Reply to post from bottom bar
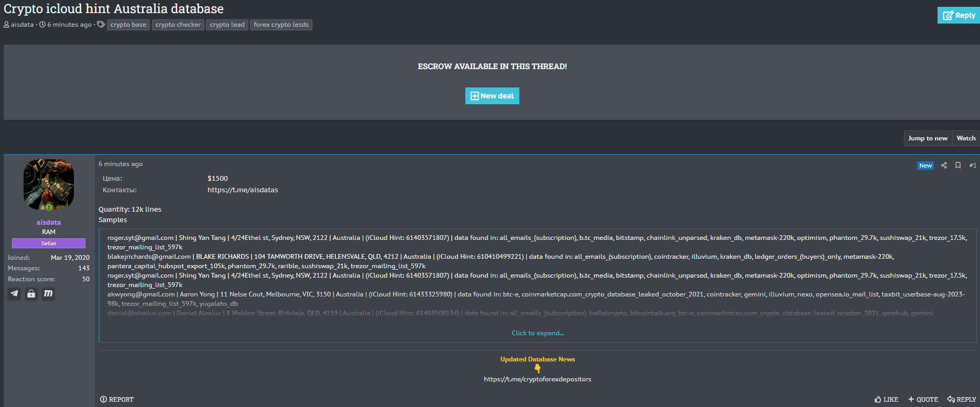980x407 pixels. click(x=962, y=400)
